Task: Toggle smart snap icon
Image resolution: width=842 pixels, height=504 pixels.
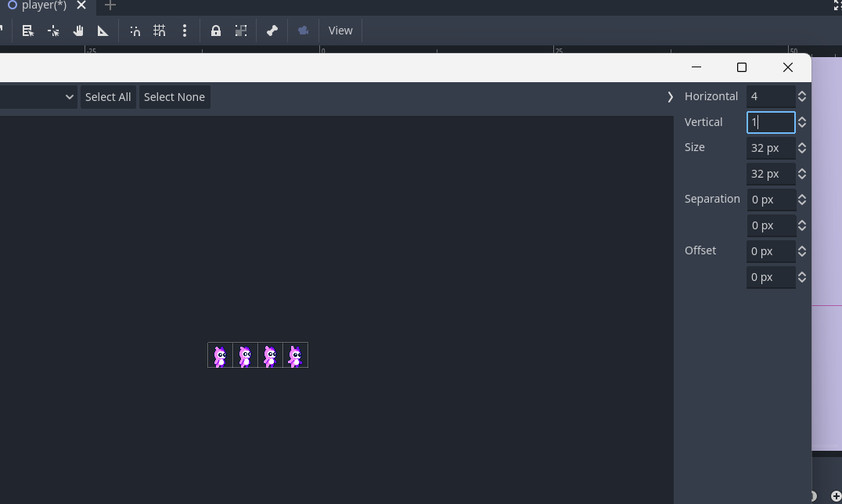Action: (135, 31)
